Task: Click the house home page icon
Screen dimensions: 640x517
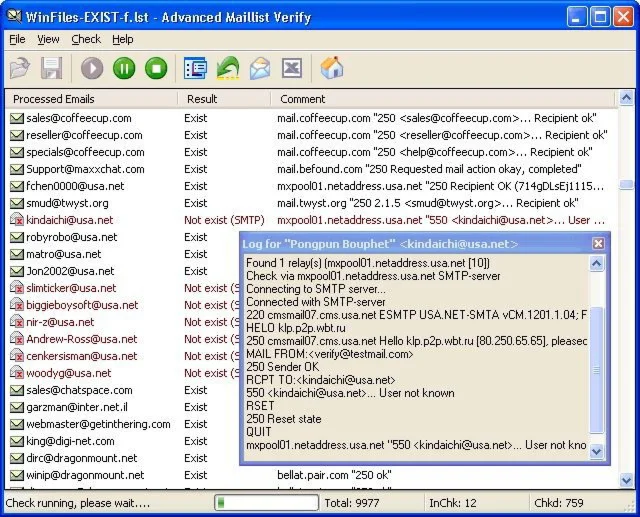Action: (332, 68)
